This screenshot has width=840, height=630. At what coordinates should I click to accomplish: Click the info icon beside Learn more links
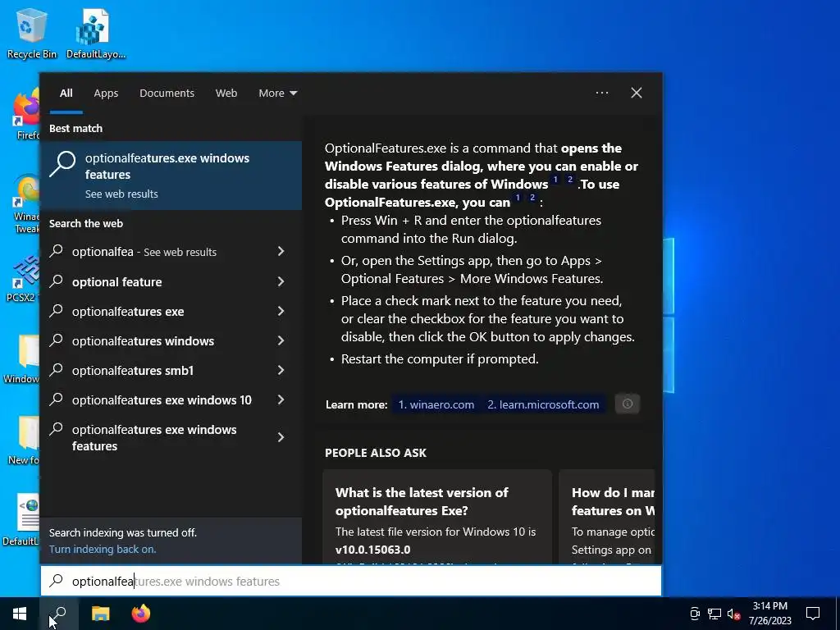tap(628, 404)
